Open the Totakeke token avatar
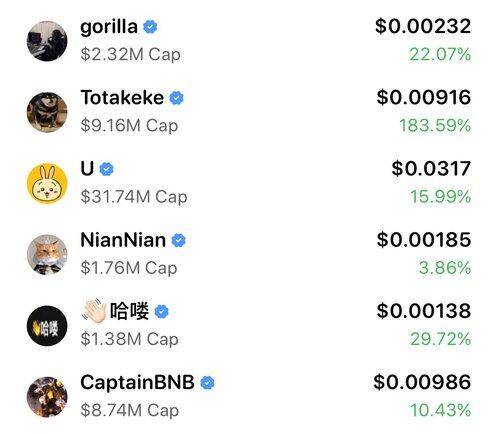Viewport: 500px width, 434px height. 47,112
